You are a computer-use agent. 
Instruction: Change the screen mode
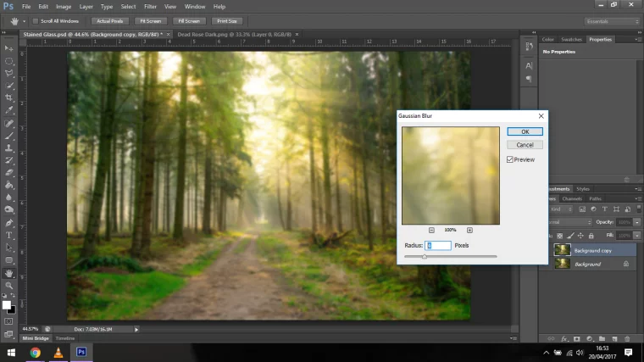(8, 334)
